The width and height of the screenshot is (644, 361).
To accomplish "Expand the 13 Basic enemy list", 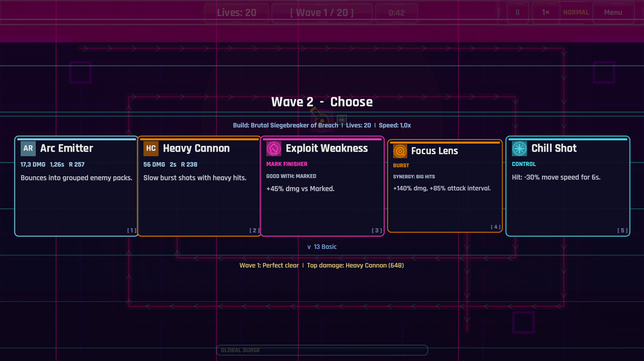I will [322, 247].
